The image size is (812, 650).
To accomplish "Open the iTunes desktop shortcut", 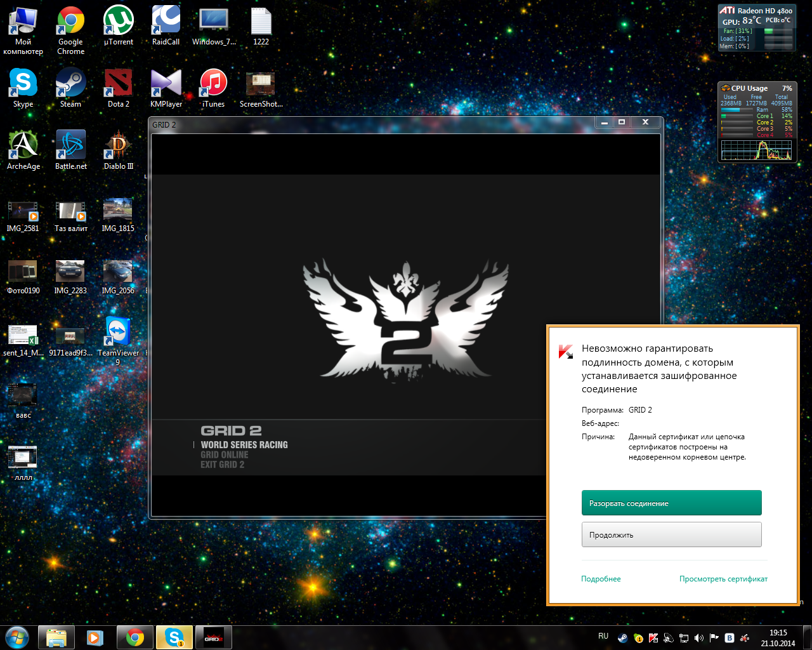I will [213, 88].
